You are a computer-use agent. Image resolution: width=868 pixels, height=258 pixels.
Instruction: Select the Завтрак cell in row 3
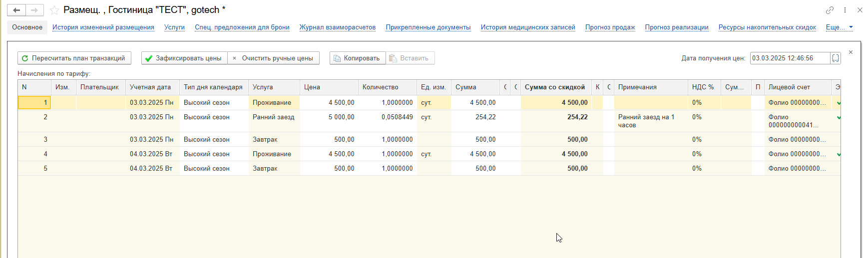pos(274,140)
